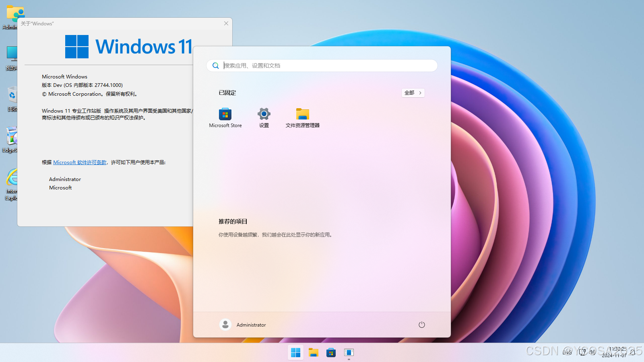
Task: Select the Recycle Bin desktop icon
Action: click(12, 99)
